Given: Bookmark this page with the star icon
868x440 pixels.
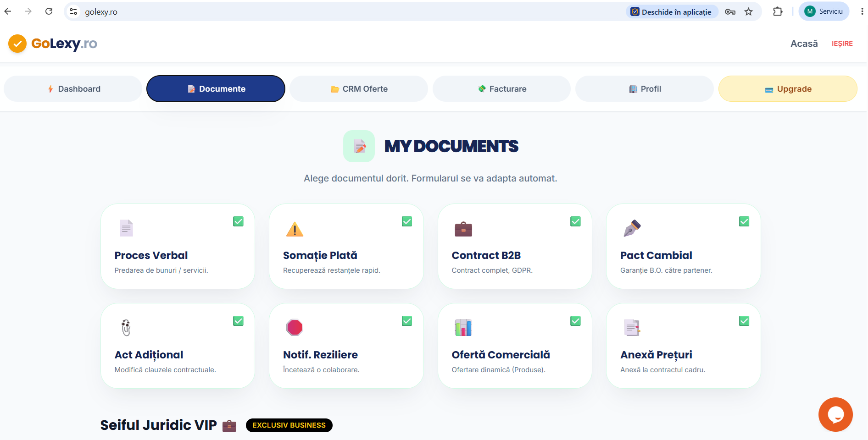Looking at the screenshot, I should click(x=749, y=12).
